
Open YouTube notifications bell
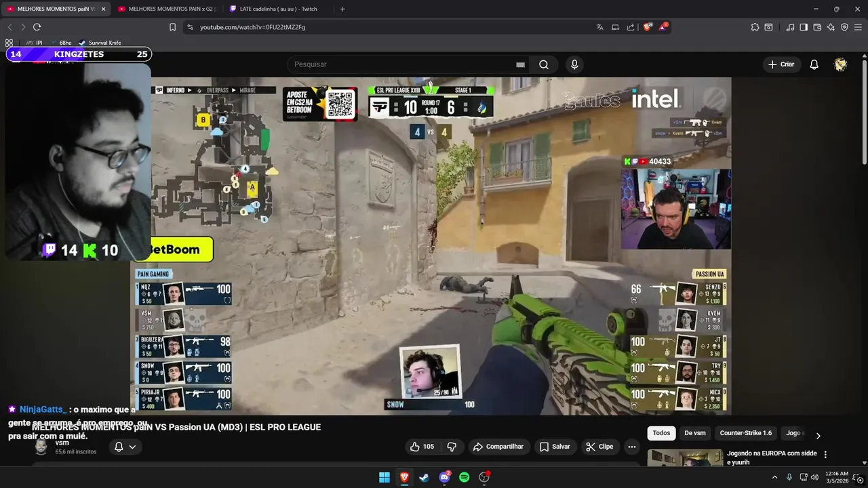(814, 64)
